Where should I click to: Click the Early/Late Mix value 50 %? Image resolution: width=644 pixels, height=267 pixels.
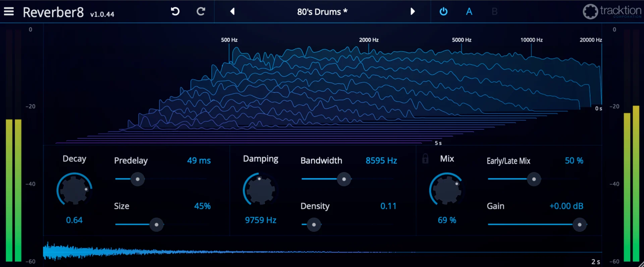point(574,161)
